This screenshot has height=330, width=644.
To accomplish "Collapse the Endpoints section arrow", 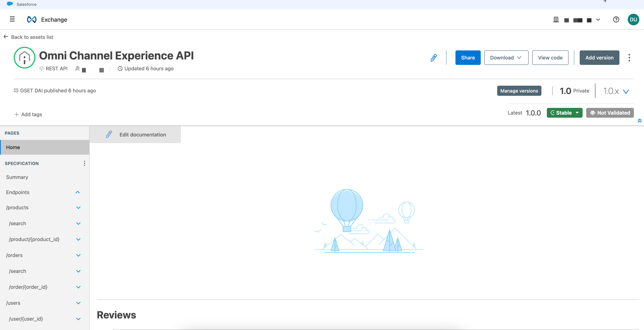I will pos(78,192).
